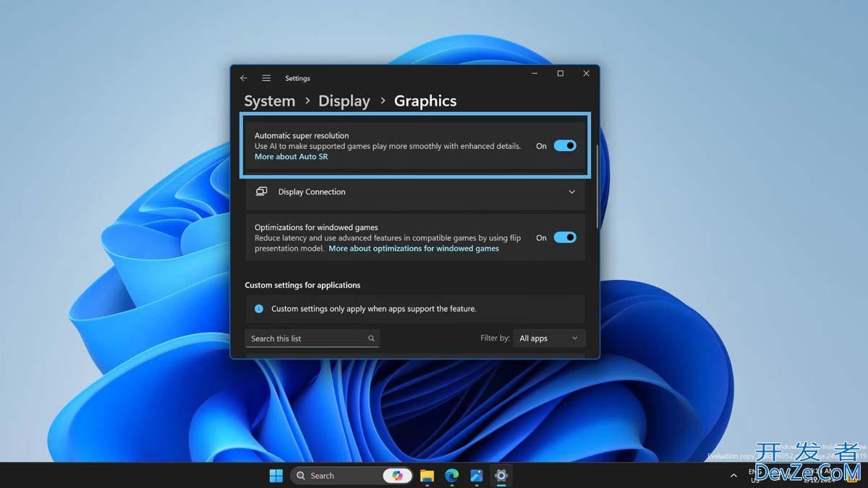The height and width of the screenshot is (488, 868).
Task: Open the More about Auto SR link
Action: click(291, 157)
